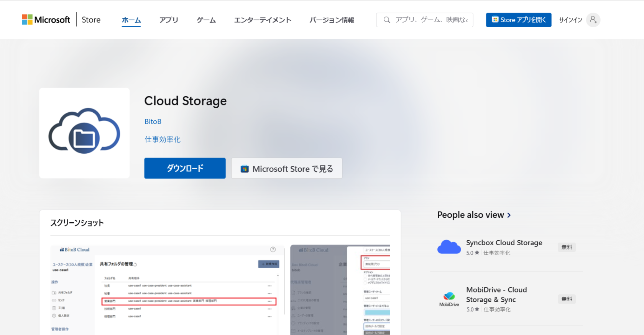Click MobiDrive 5.0 star rating
The width and height of the screenshot is (644, 335).
473,309
